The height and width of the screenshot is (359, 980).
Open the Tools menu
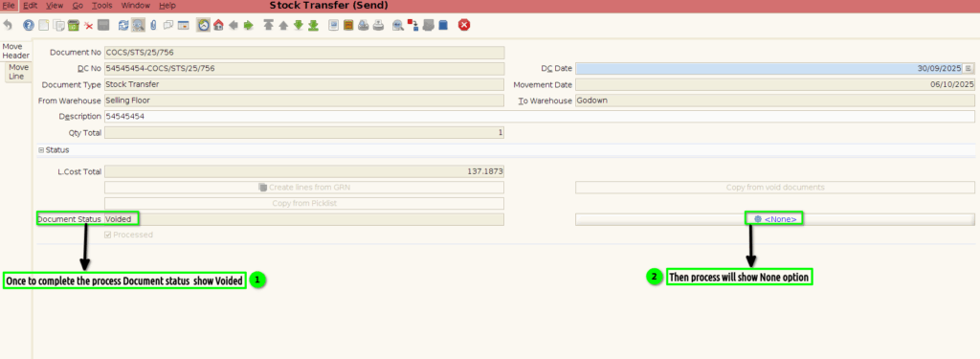point(101,5)
